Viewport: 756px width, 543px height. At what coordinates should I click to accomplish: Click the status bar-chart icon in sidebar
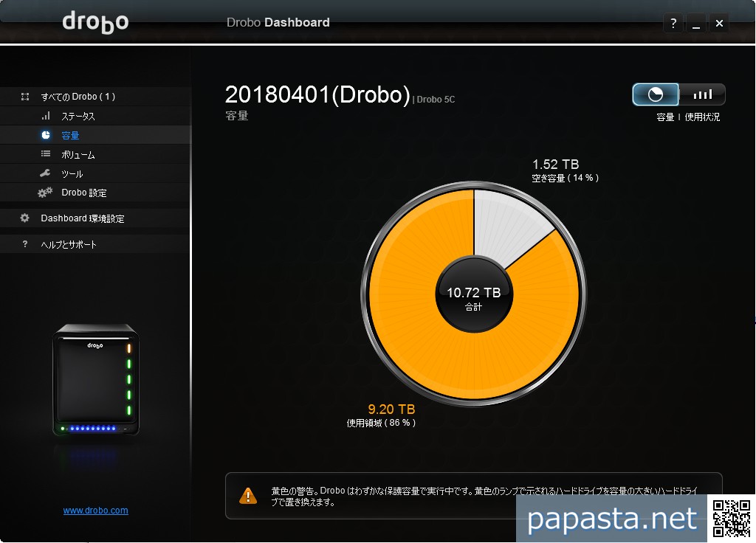(46, 116)
